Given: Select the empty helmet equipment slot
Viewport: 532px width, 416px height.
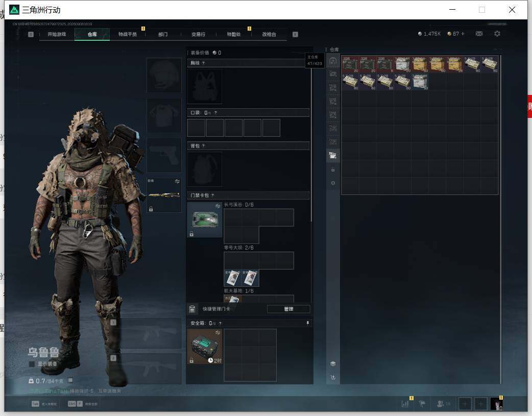Looking at the screenshot, I should [164, 75].
